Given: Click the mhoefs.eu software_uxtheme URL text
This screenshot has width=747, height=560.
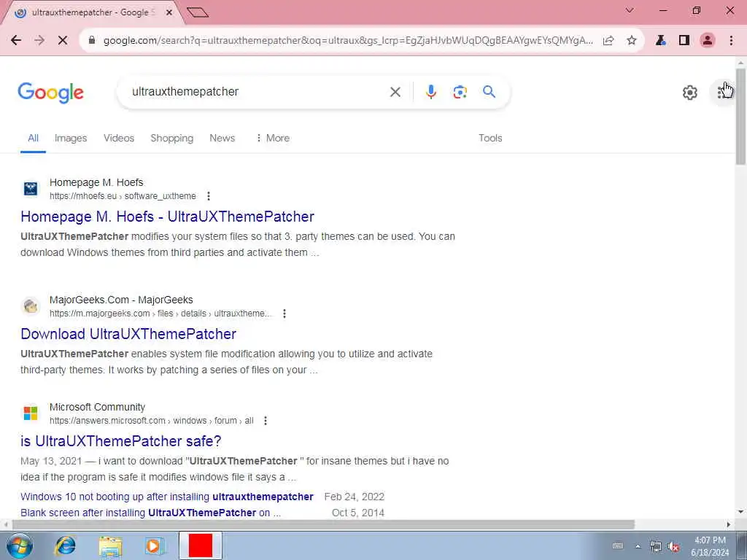Looking at the screenshot, I should click(123, 196).
